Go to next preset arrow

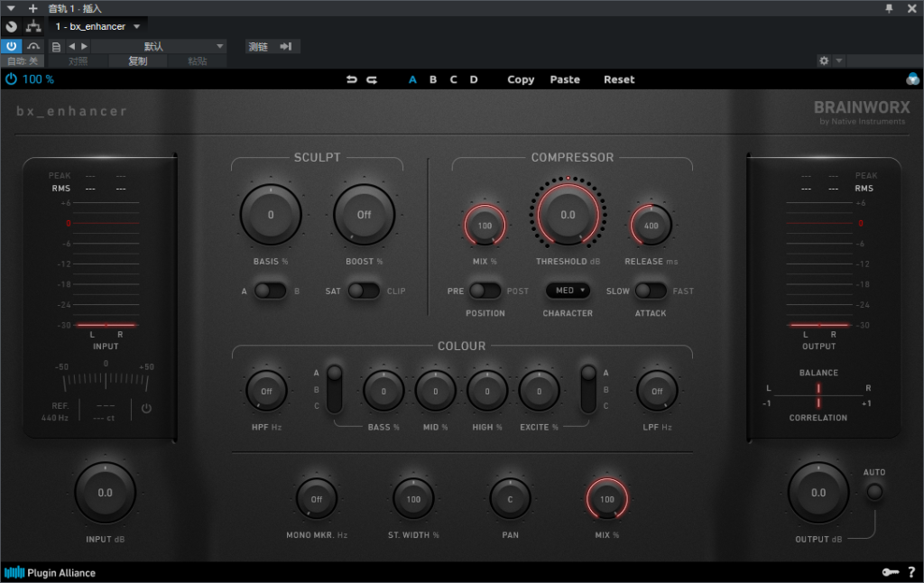point(84,47)
